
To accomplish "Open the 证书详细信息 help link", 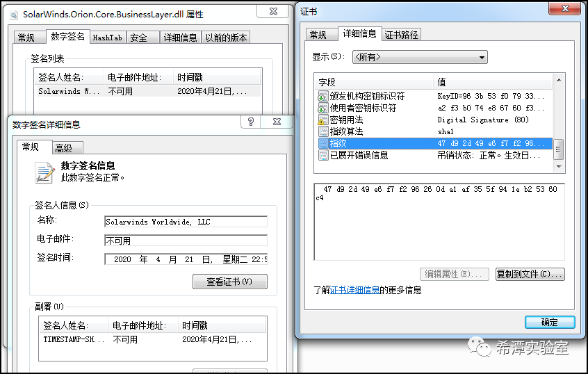I will tap(354, 290).
